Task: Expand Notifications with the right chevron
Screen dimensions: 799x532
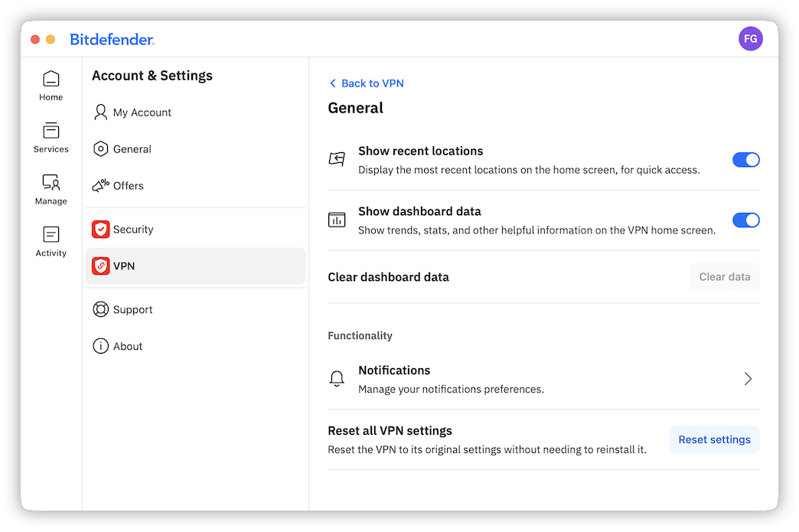Action: (748, 379)
